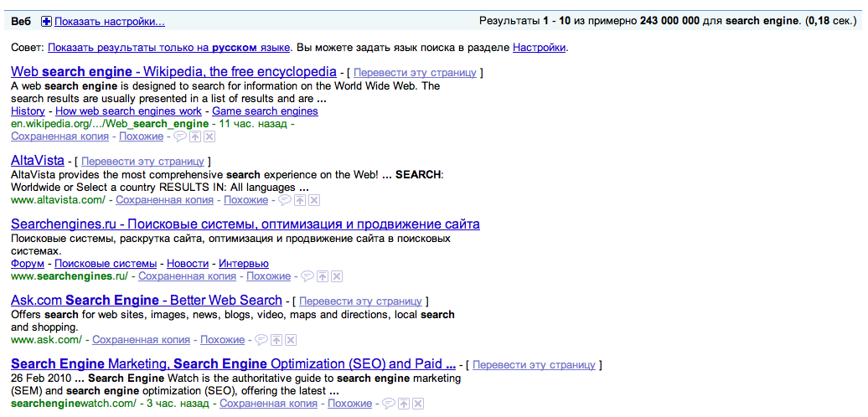
Task: Remove the searchenginewatch.com result with the X icon
Action: pos(418,403)
